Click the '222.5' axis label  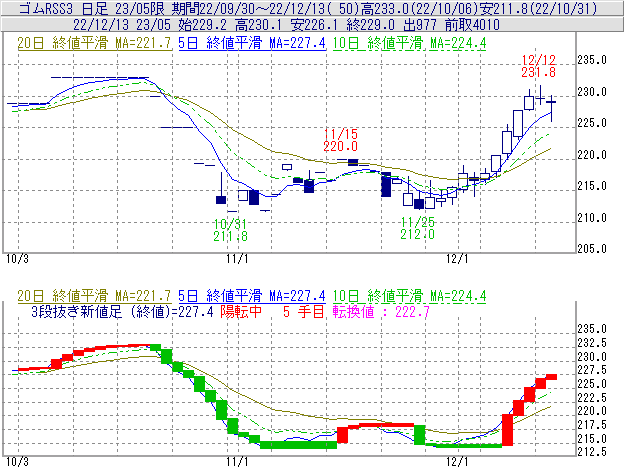coord(592,397)
